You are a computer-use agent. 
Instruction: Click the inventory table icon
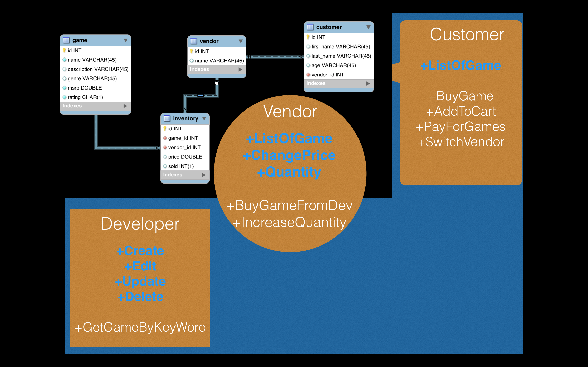[x=167, y=118]
